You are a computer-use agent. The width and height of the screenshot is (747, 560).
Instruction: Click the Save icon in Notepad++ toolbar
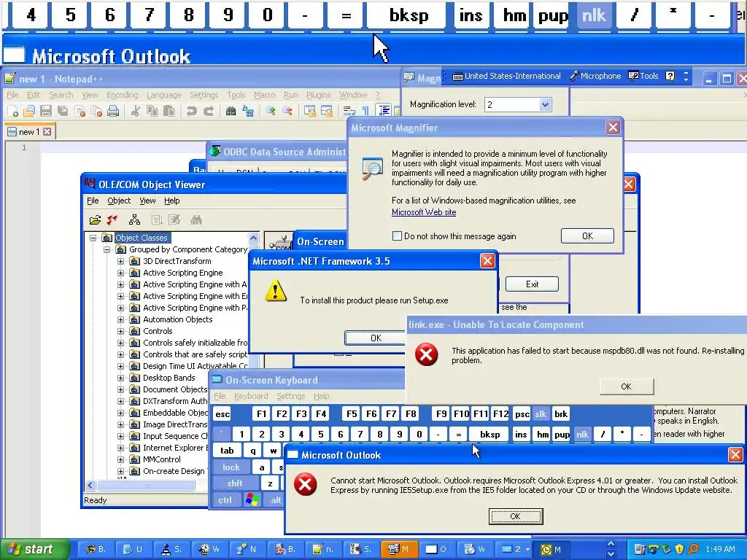tap(46, 112)
